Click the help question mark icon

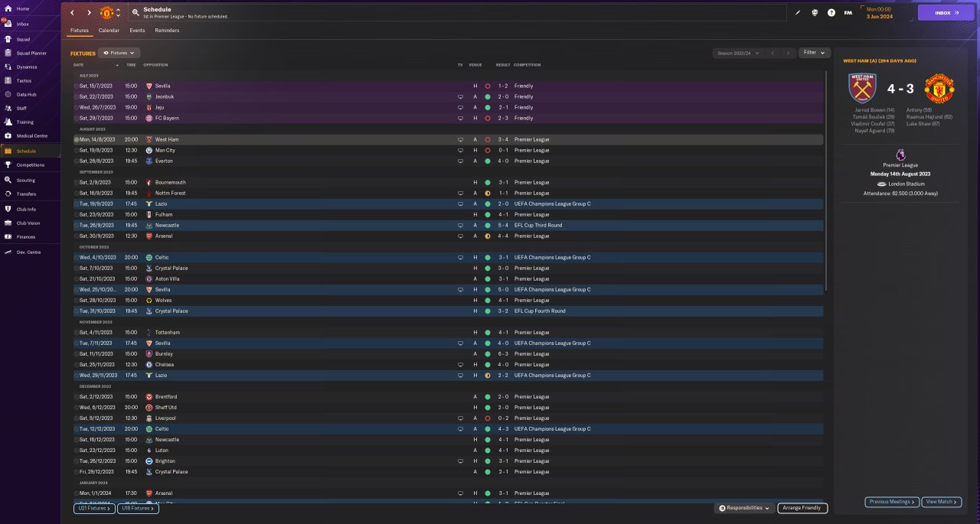[831, 13]
